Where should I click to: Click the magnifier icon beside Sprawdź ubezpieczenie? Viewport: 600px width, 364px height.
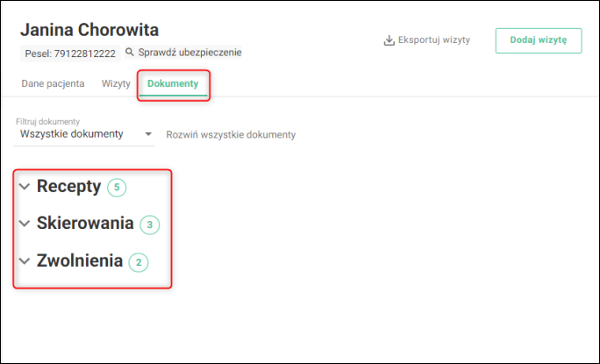tap(130, 52)
